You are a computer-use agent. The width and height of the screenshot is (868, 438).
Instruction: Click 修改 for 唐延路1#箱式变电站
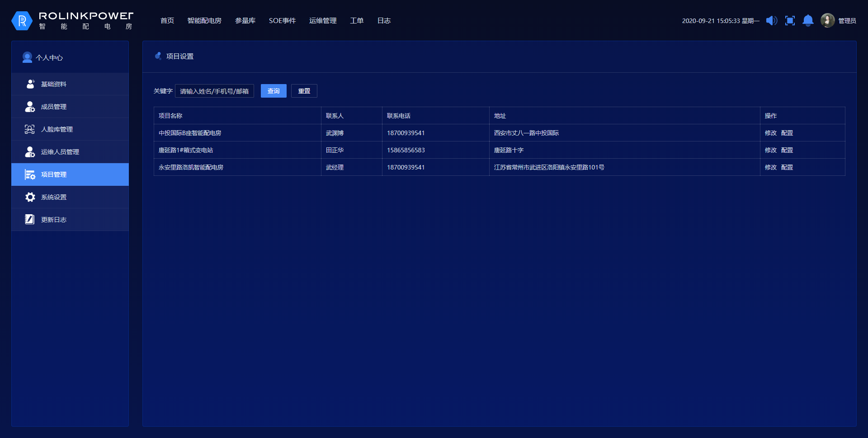pyautogui.click(x=771, y=150)
